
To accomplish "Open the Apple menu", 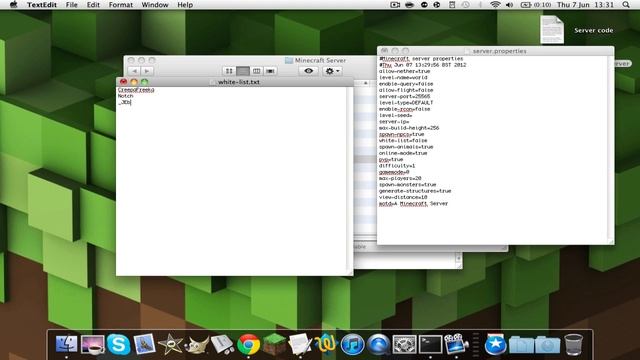I will 13,5.
